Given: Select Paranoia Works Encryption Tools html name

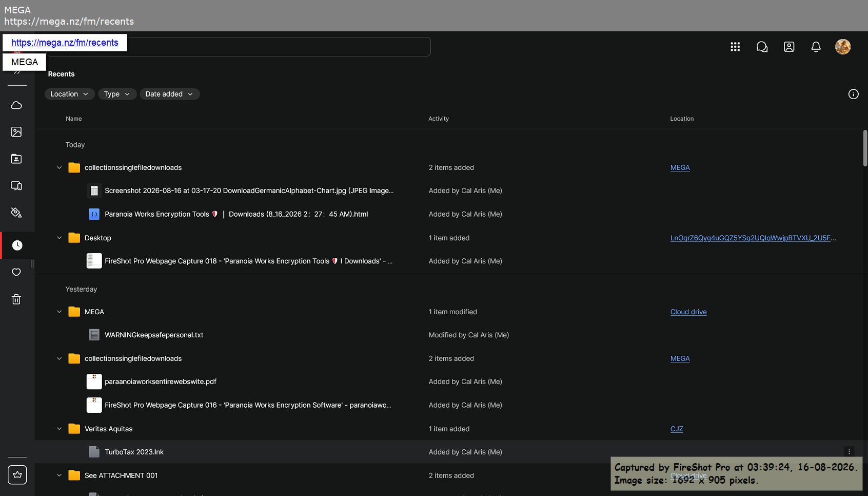Looking at the screenshot, I should point(236,214).
